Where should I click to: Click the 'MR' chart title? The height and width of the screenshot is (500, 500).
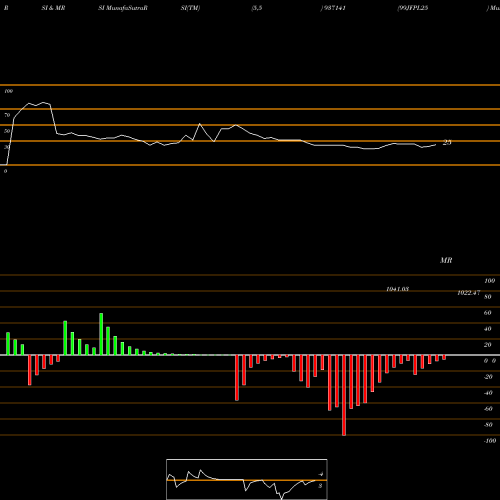click(446, 260)
